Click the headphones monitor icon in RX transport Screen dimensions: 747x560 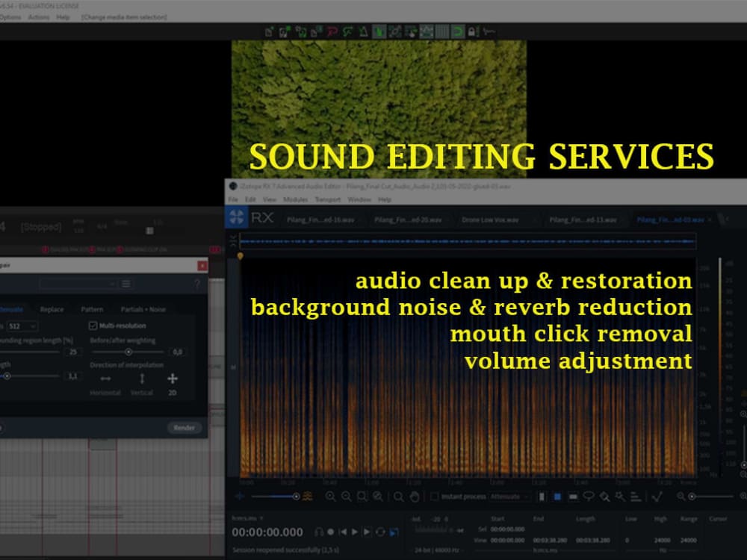(319, 532)
